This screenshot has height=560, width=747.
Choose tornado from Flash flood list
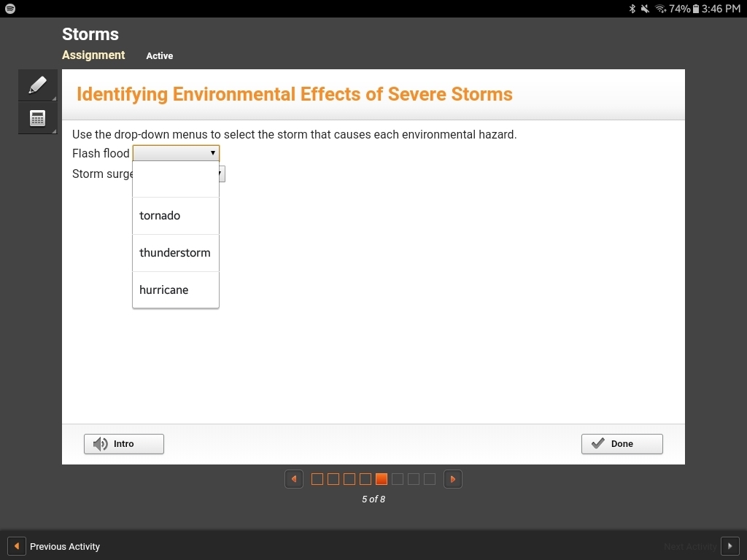coord(176,216)
